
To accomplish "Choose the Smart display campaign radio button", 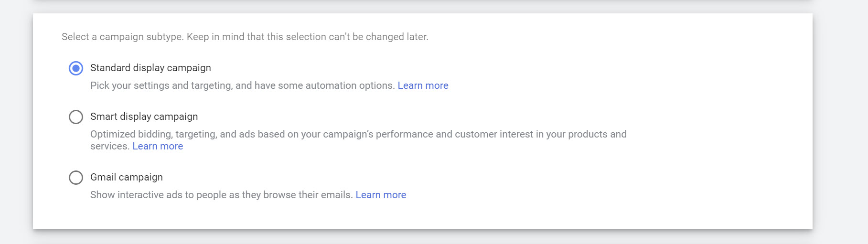I will click(76, 117).
